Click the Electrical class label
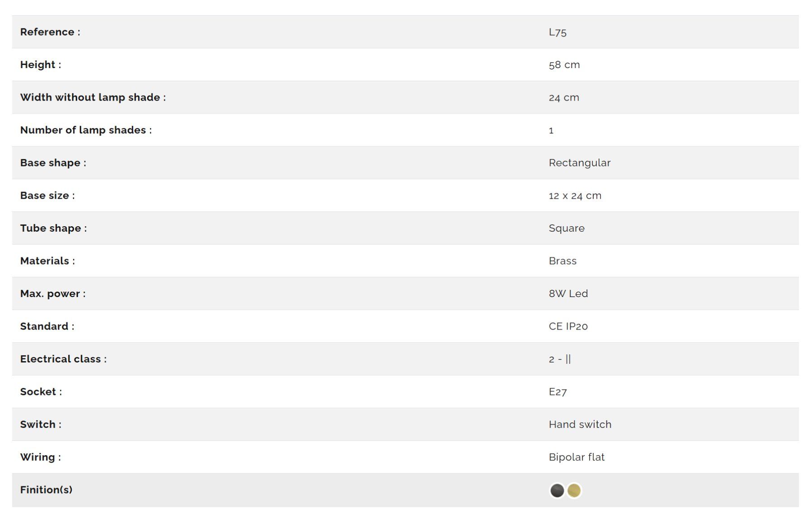Screen dimensions: 812x522 tap(64, 359)
